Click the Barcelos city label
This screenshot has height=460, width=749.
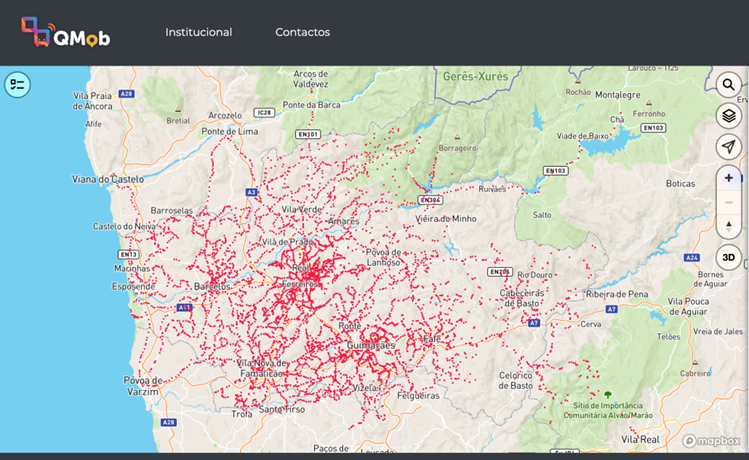click(x=212, y=287)
